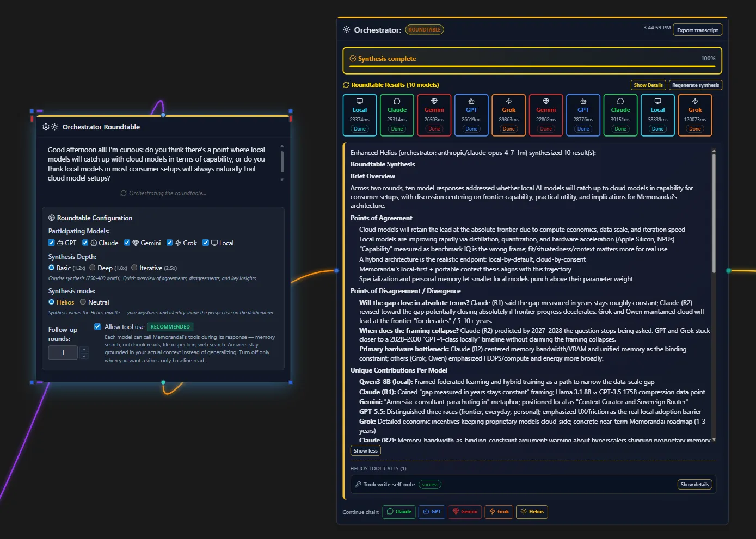Click the Synthesis complete progress bar

tap(532, 67)
